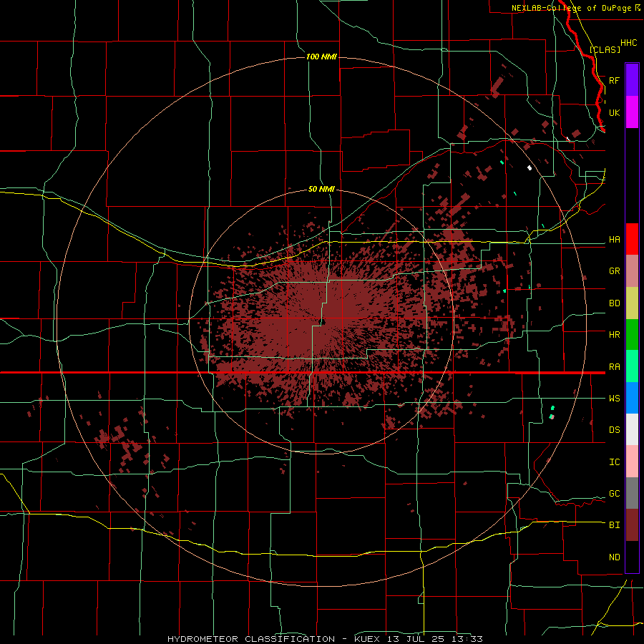Click the "HA" legend label
The height and width of the screenshot is (644, 644).
click(614, 240)
